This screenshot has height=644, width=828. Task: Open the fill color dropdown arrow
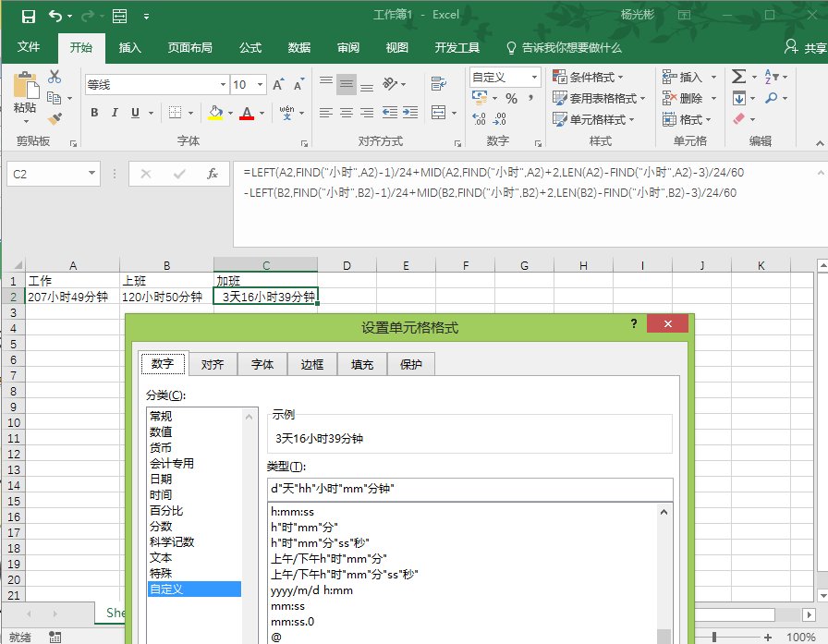pos(231,113)
